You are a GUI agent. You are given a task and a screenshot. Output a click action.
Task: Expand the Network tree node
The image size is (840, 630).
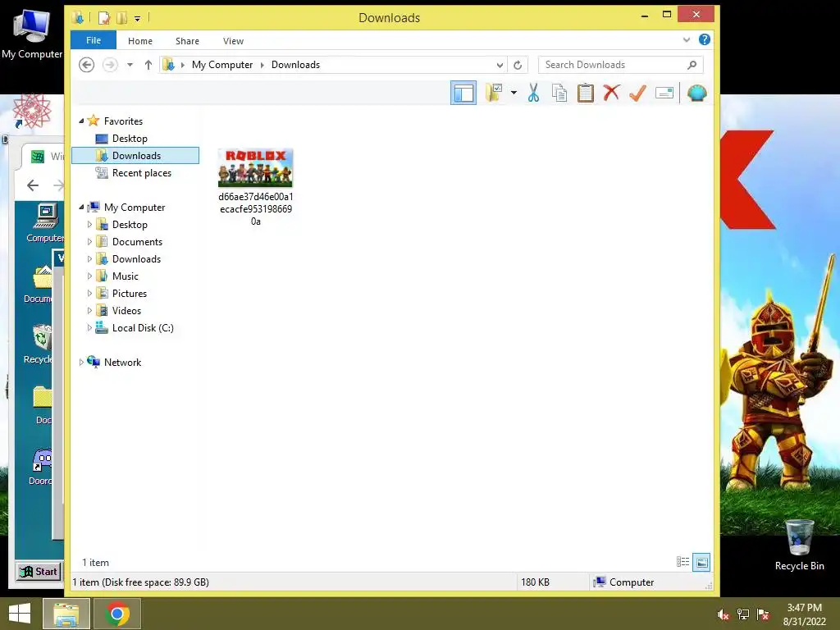81,362
